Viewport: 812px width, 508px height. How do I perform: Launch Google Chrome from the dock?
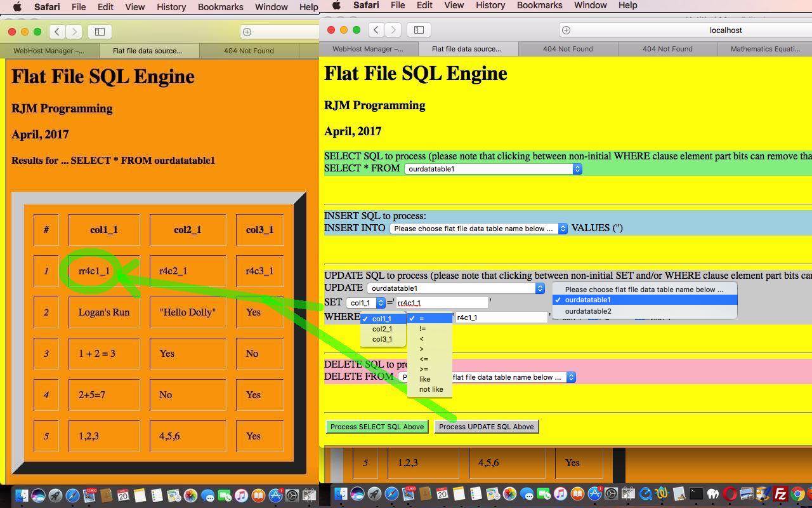(x=798, y=494)
